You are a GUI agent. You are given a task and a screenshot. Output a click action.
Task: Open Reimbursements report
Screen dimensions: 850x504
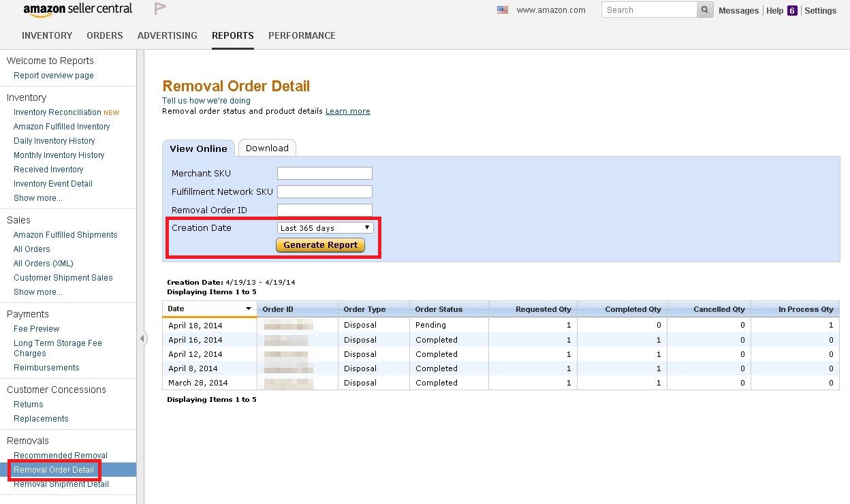point(46,368)
